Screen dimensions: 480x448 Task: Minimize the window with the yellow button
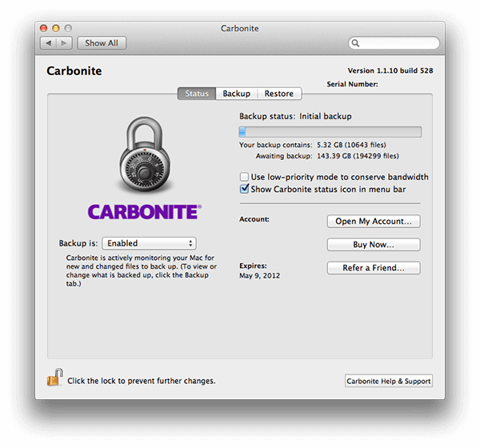(56, 28)
